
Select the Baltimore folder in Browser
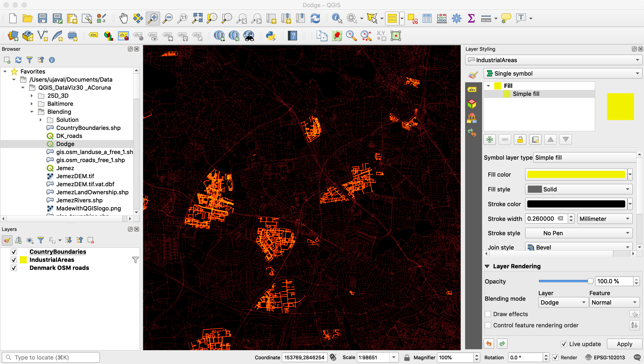(60, 104)
